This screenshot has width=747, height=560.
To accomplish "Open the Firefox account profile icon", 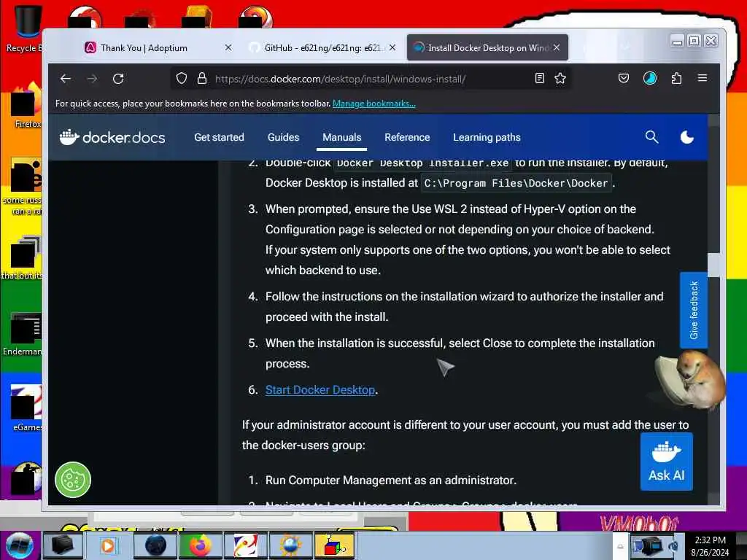I will 650,79.
